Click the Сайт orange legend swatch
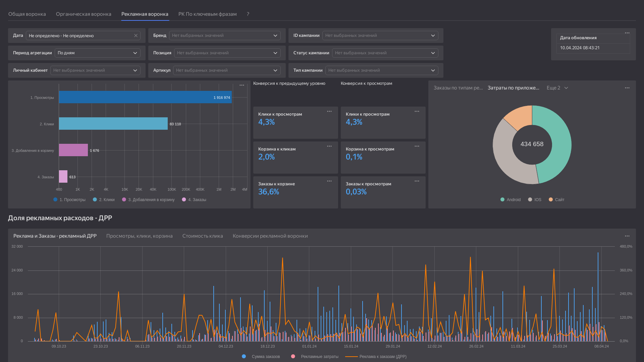 pyautogui.click(x=551, y=200)
